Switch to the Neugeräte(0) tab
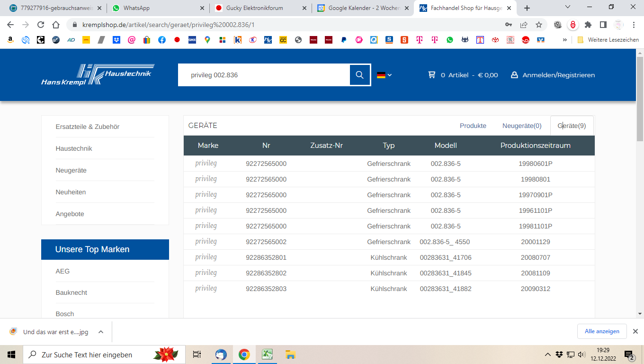The width and height of the screenshot is (644, 364). tap(522, 126)
